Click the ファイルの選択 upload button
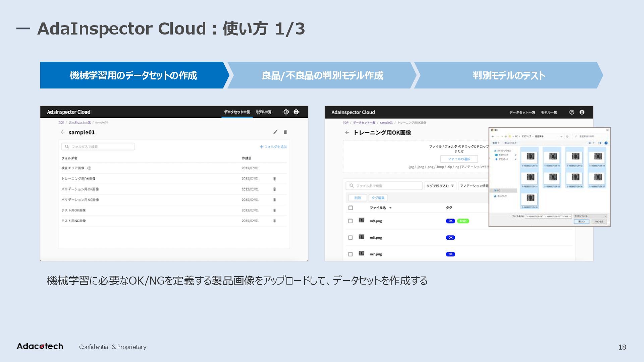The image size is (644, 362). pos(459,159)
